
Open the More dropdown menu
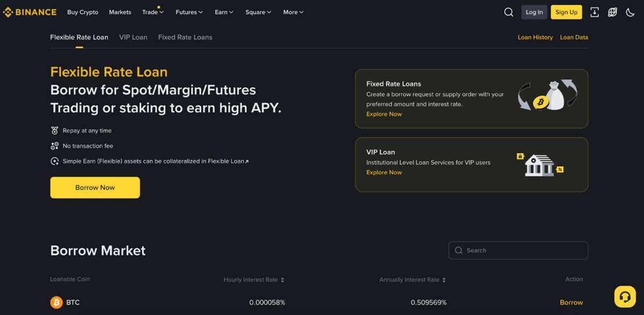(x=294, y=12)
